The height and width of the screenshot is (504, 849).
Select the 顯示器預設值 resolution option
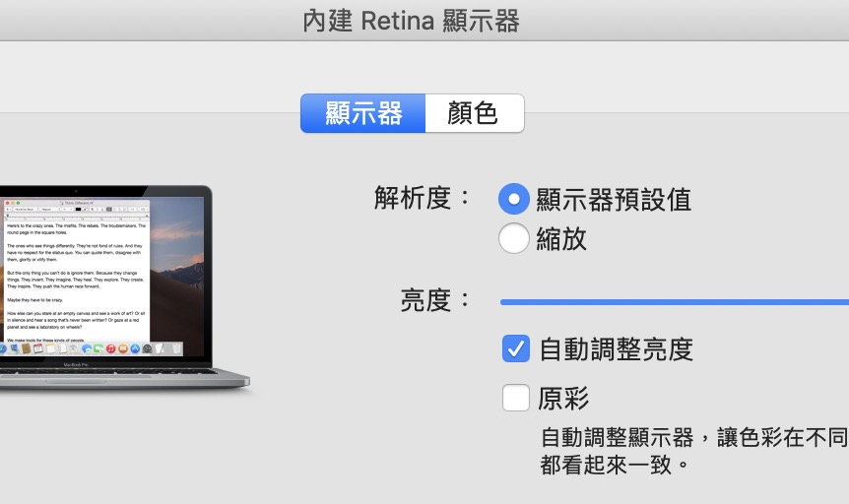[x=514, y=199]
